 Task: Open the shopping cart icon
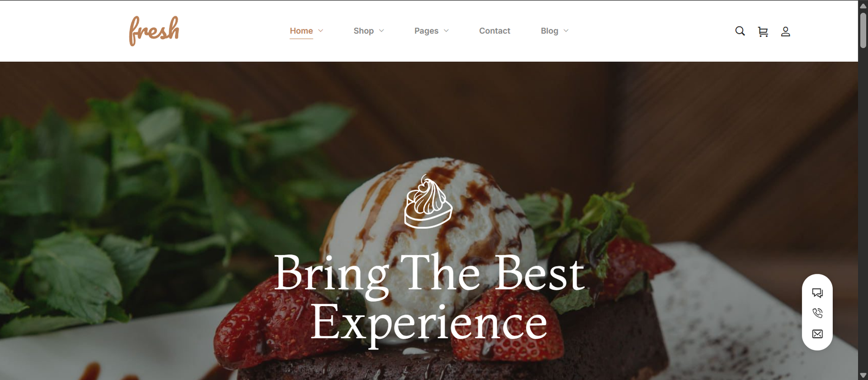point(763,31)
